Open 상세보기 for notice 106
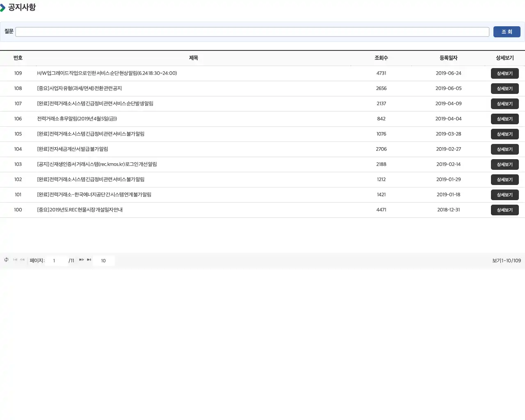The image size is (525, 420). pos(504,119)
